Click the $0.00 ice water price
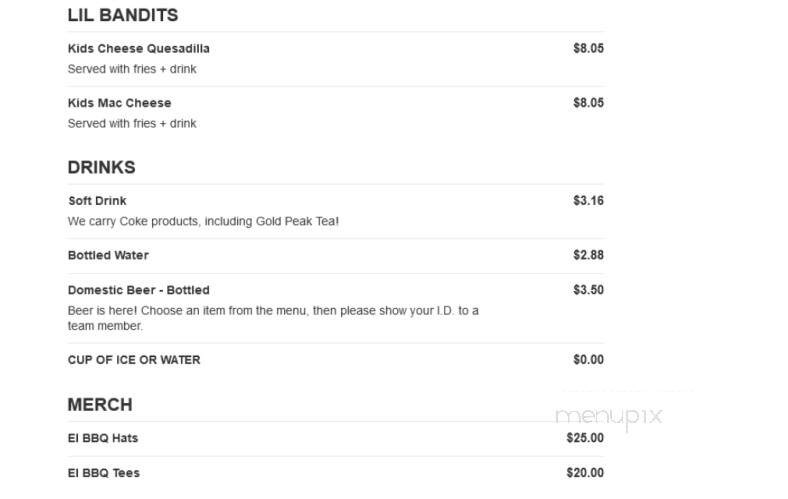 pos(588,360)
